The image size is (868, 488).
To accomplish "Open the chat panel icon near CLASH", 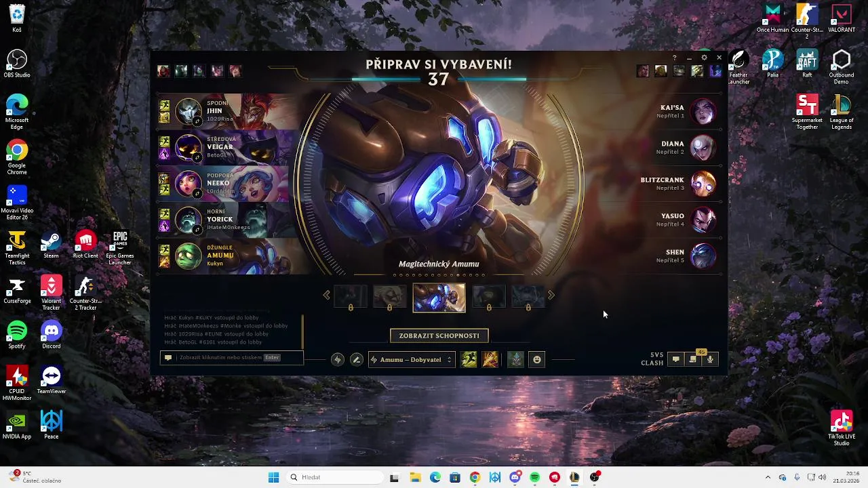I will point(675,359).
